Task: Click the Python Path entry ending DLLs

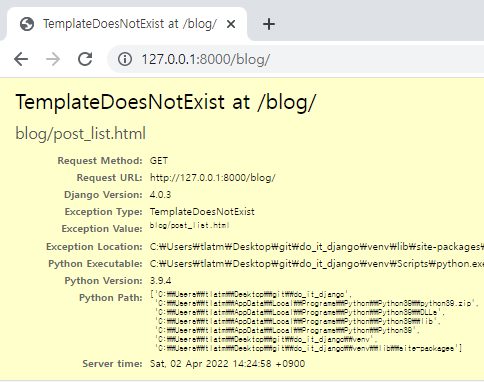Action: tap(300, 312)
